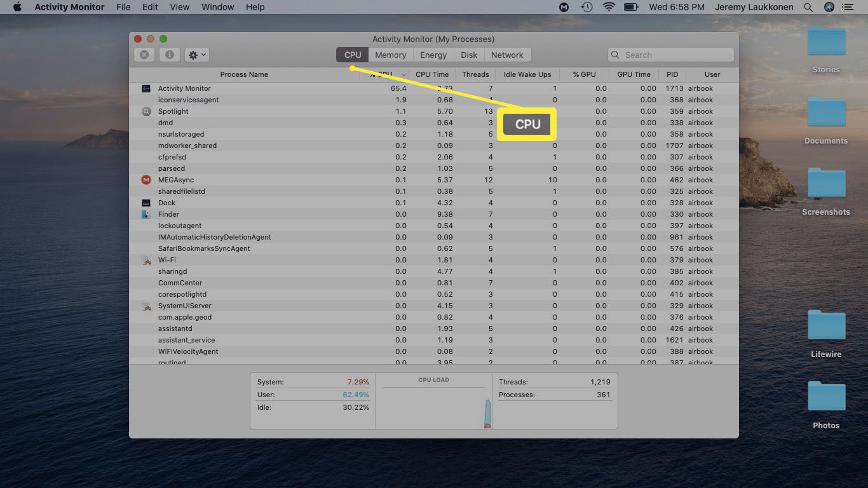Click the battery status menu bar icon

(x=631, y=7)
